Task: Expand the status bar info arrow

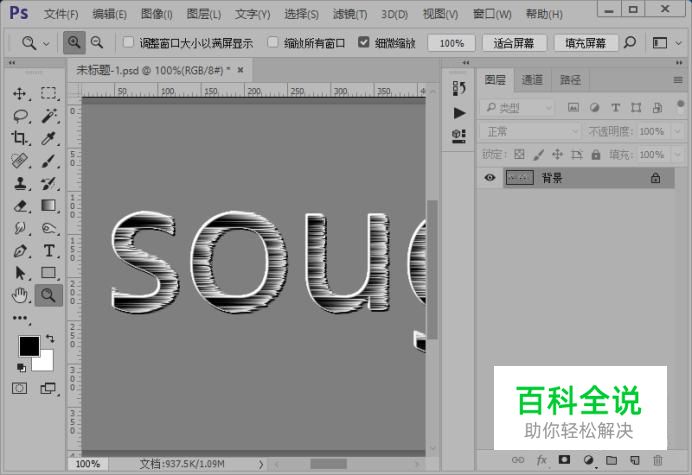Action: 261,464
